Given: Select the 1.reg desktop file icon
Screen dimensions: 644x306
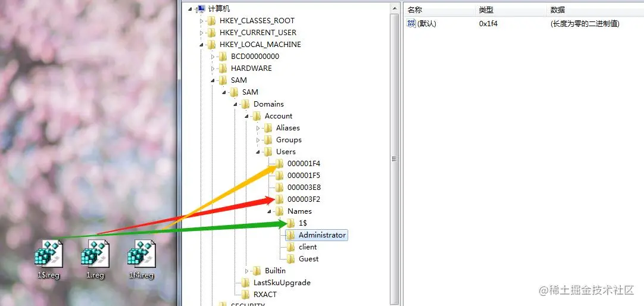Looking at the screenshot, I should (x=95, y=254).
